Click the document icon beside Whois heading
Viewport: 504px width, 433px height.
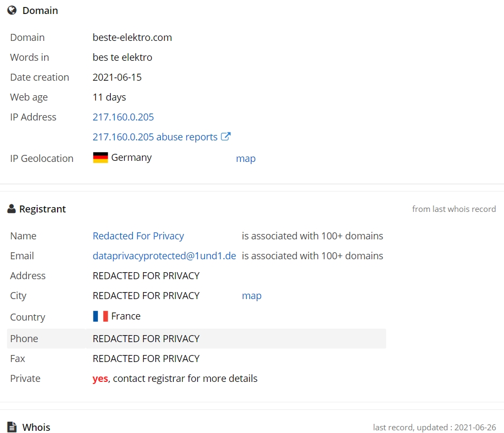12,427
